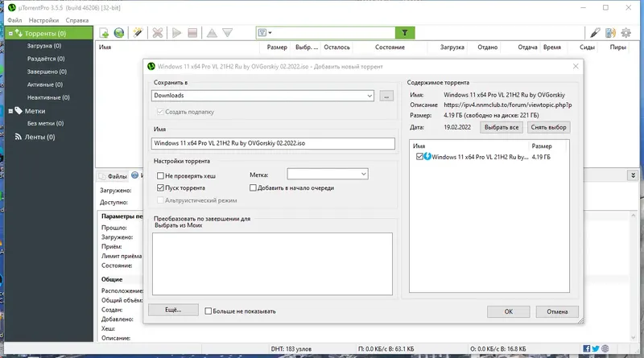Screen dimensions: 644x358
Task: Click the details panel collapse chevron
Action: [633, 175]
